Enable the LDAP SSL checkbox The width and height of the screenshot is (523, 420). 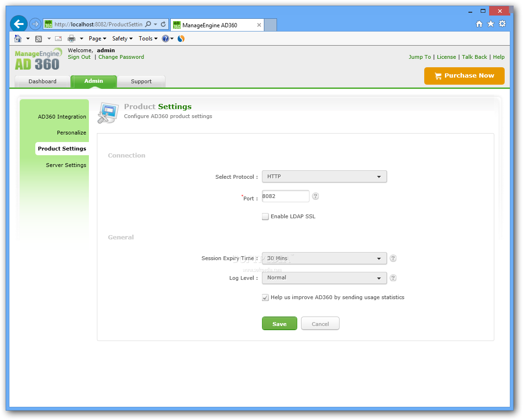pos(265,216)
